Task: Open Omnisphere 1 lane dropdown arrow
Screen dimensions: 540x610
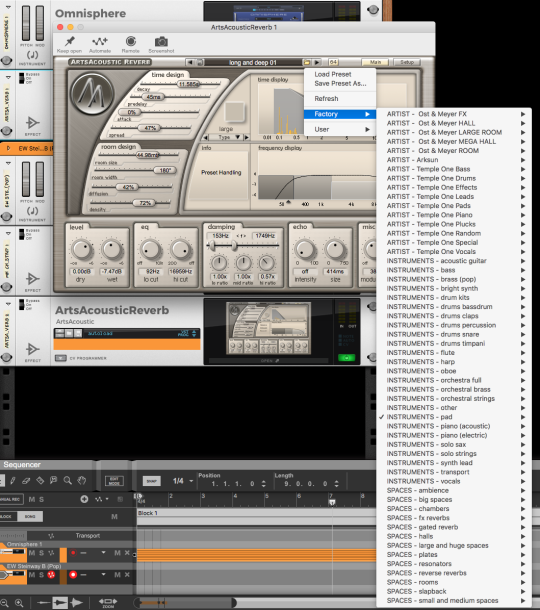Action: click(103, 552)
